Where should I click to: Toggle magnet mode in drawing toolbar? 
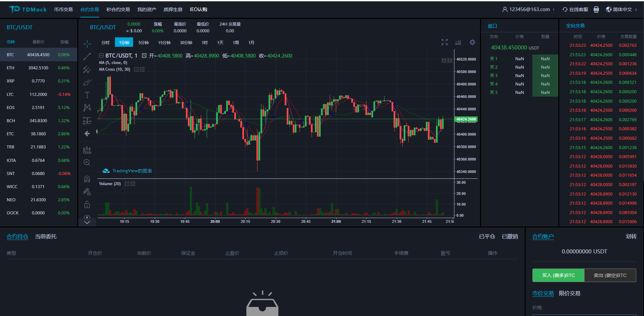point(87,179)
